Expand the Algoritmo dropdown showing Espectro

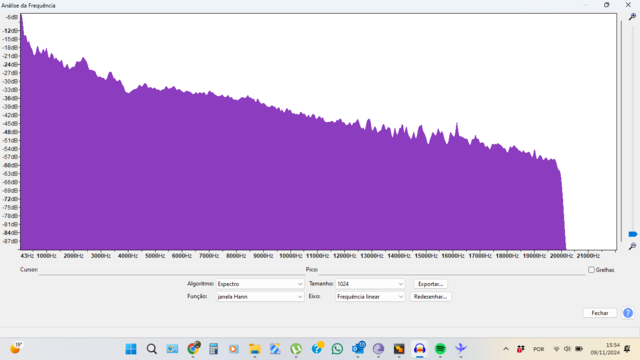click(260, 284)
